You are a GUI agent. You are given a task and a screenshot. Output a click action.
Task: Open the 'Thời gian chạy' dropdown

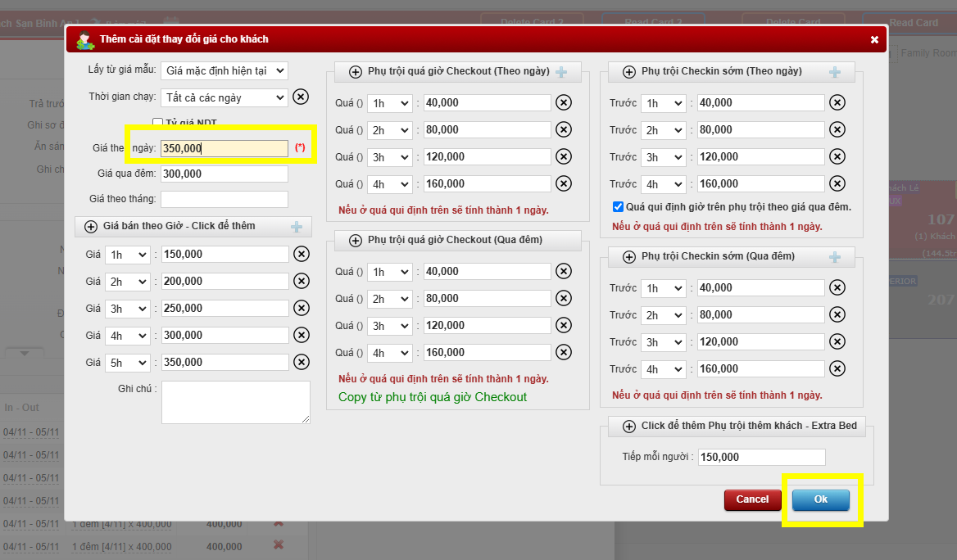(225, 97)
